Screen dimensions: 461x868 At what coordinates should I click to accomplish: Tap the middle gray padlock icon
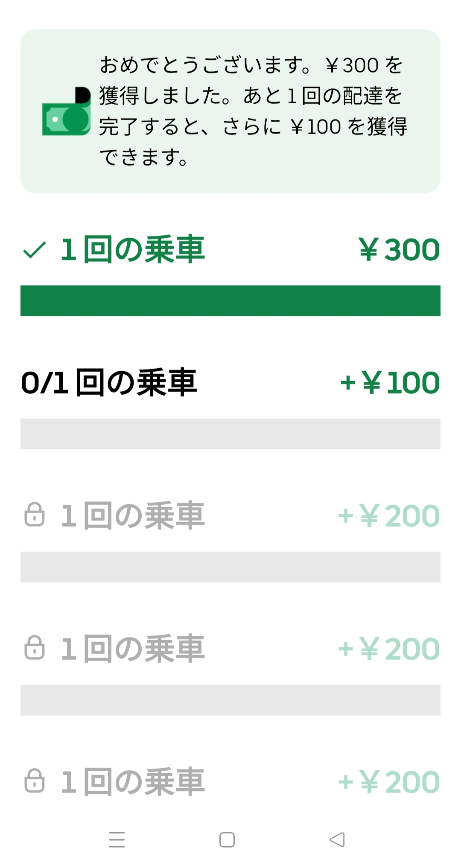(35, 648)
